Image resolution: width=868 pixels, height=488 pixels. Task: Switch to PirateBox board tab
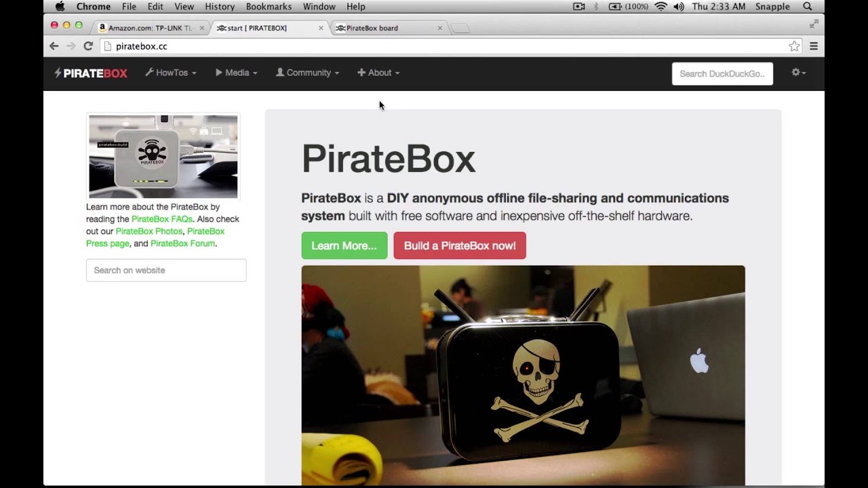pos(389,28)
